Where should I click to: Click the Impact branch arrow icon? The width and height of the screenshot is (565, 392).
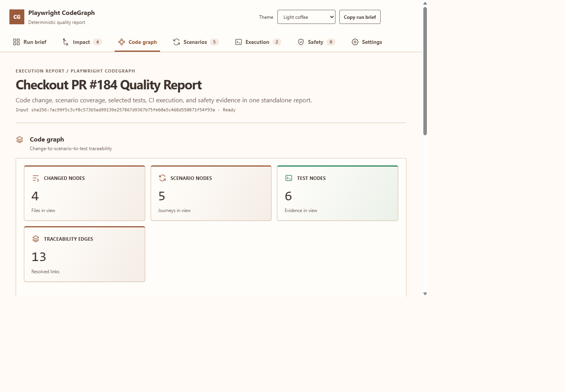tap(66, 42)
